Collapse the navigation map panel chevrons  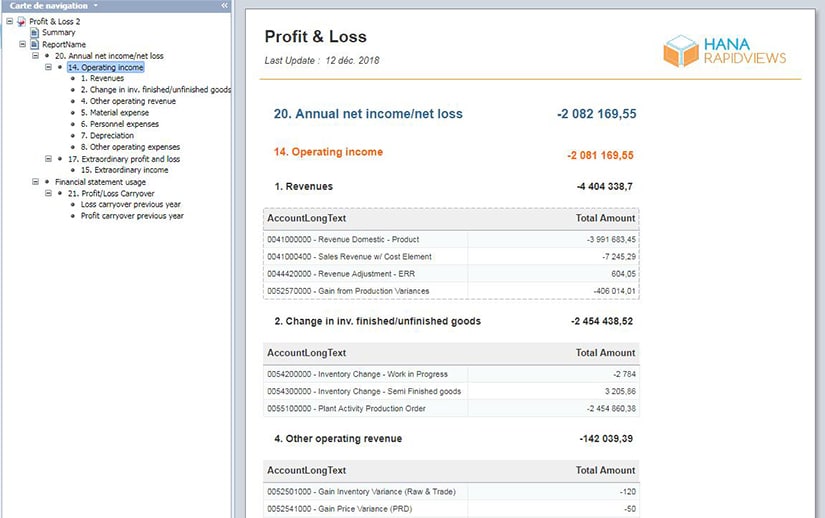pos(225,5)
